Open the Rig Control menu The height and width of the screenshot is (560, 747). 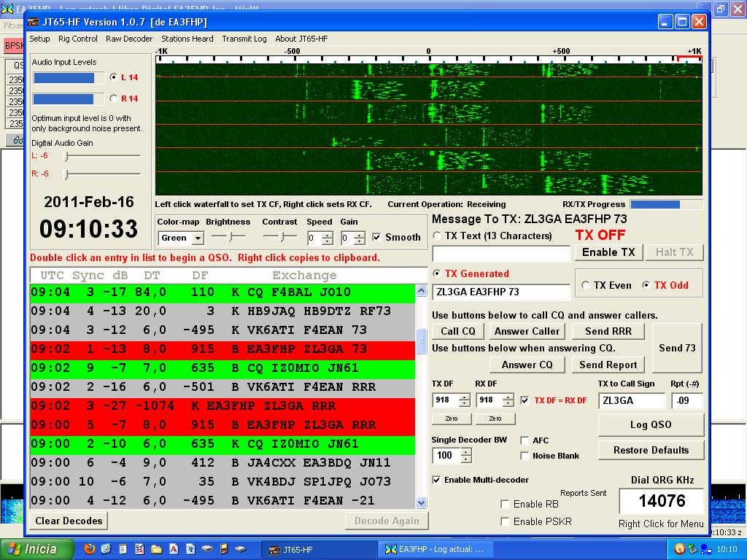click(78, 39)
